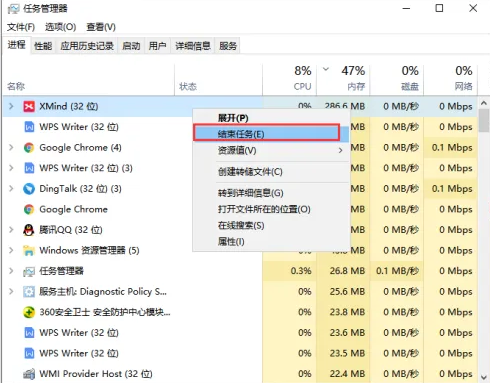Expand the WPS Writer (3) group
This screenshot has height=383, width=490.
11,168
